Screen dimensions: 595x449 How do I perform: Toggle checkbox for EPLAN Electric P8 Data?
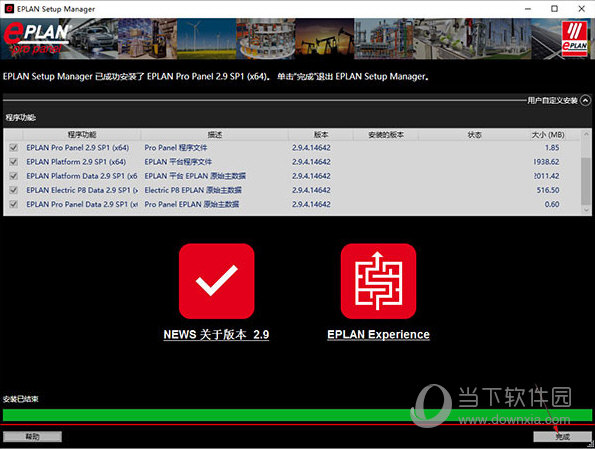click(14, 190)
